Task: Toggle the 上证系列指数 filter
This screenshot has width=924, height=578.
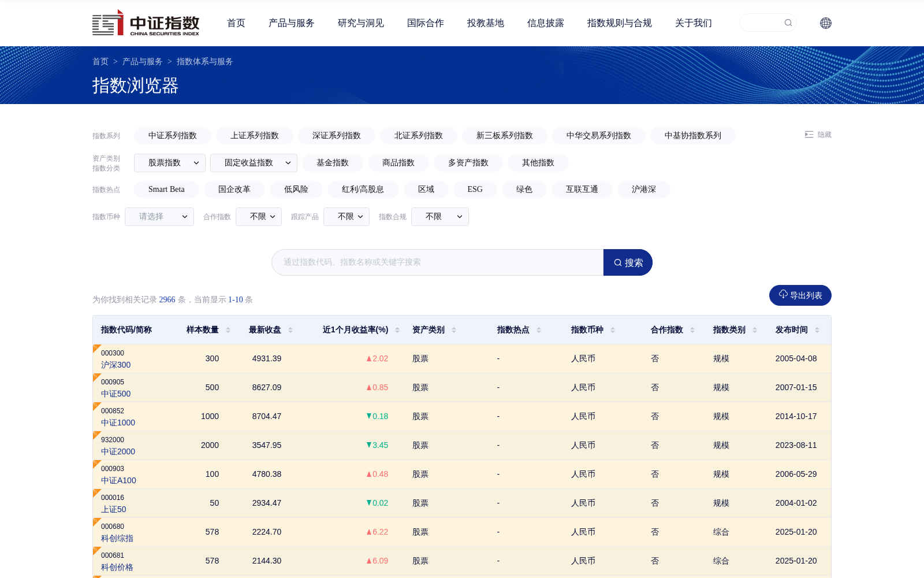Action: [x=255, y=136]
